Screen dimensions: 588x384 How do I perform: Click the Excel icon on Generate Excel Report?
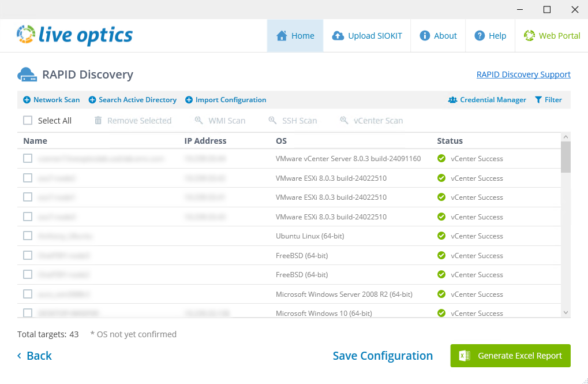[463, 356]
